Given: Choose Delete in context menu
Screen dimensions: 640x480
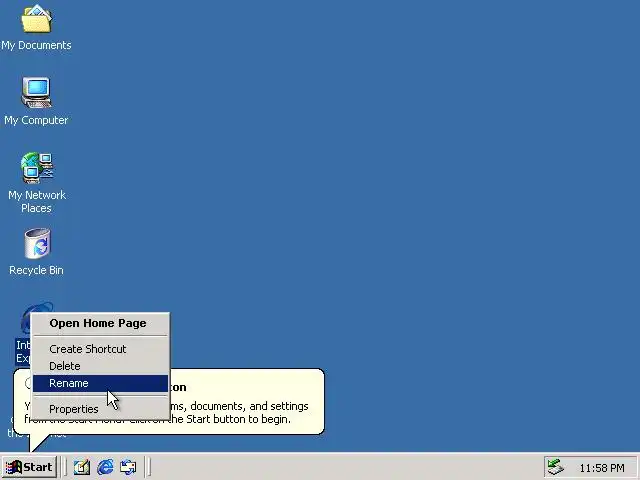Looking at the screenshot, I should click(100, 366).
